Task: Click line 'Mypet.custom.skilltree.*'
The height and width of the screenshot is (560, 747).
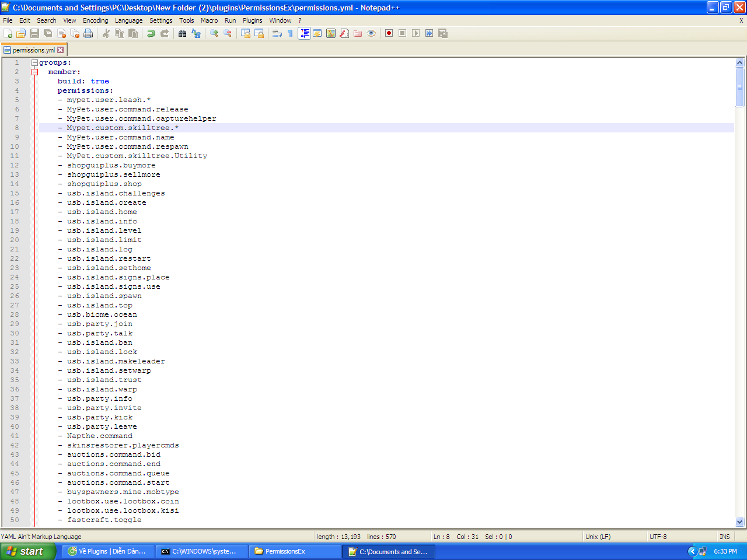Action: point(123,128)
